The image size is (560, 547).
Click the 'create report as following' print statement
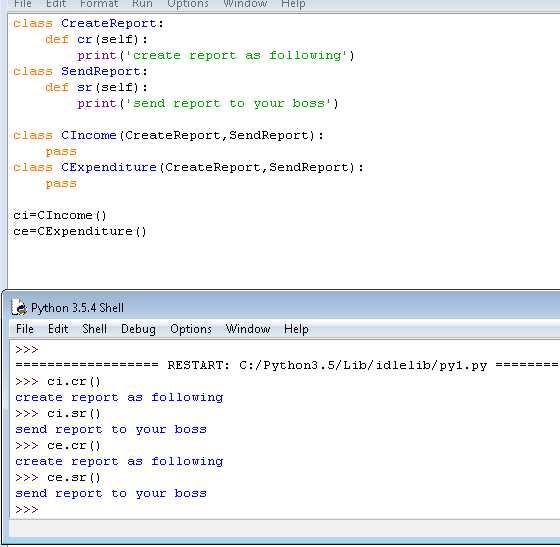(x=216, y=56)
